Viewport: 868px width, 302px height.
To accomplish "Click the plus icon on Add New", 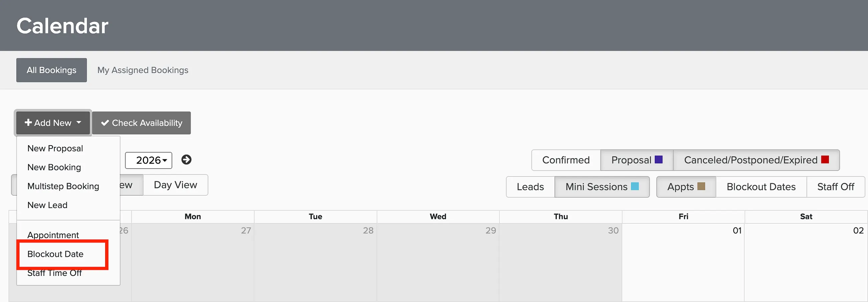I will (28, 122).
